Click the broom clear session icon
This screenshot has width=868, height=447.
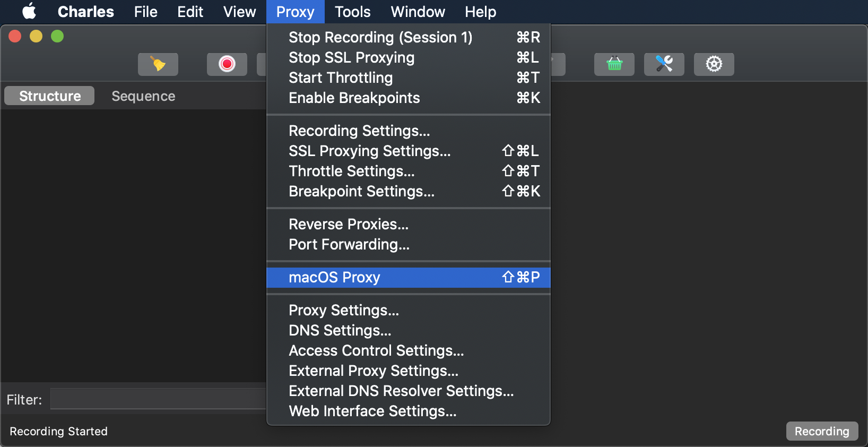click(x=158, y=64)
